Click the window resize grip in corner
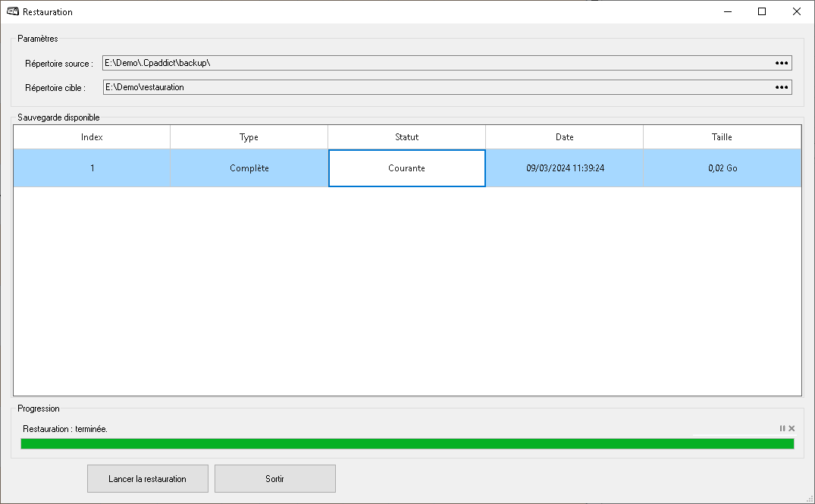Viewport: 815px width, 504px height. click(x=810, y=499)
